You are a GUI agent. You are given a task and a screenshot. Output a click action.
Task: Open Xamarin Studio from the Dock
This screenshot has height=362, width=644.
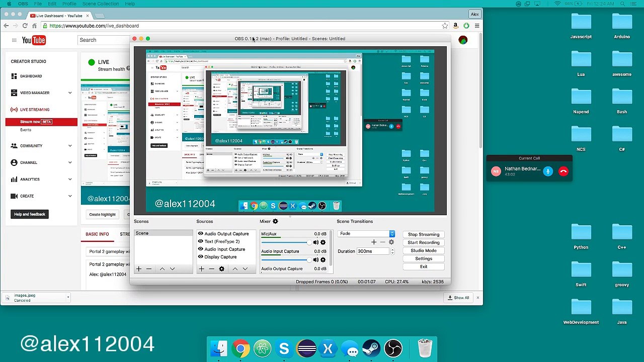point(328,348)
